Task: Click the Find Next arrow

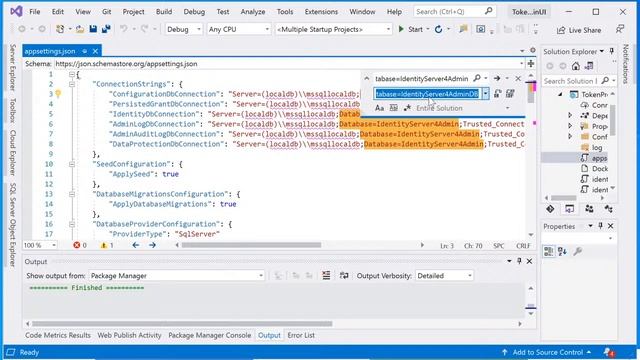Action: 497,78
